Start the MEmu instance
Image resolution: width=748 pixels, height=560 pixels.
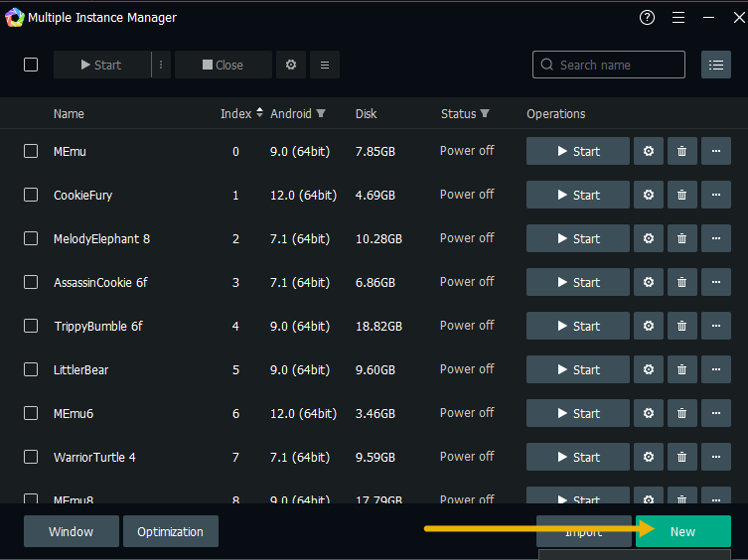tap(578, 151)
